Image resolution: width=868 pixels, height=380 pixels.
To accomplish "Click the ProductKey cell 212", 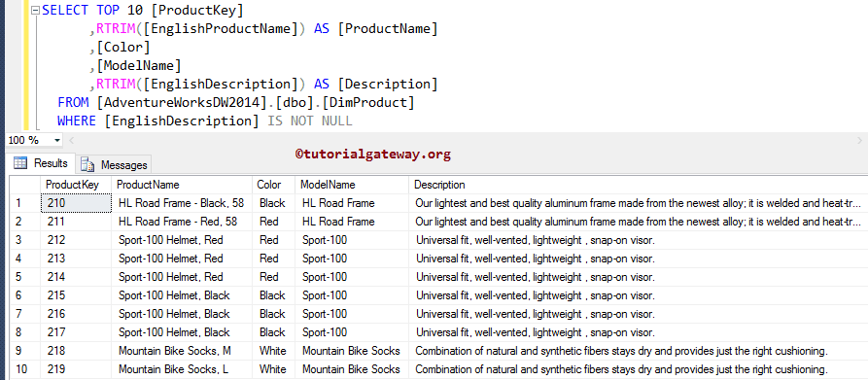I will click(76, 240).
